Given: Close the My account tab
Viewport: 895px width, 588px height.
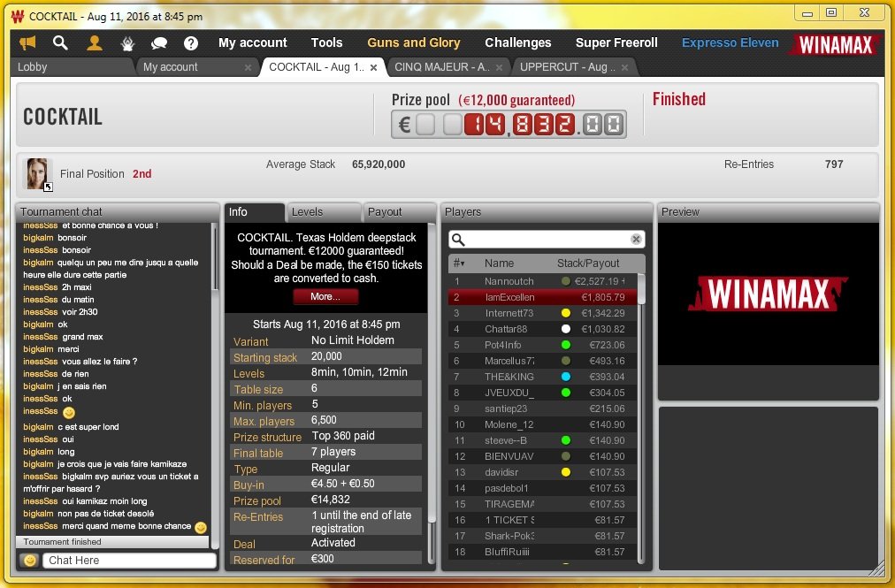Looking at the screenshot, I should [248, 67].
